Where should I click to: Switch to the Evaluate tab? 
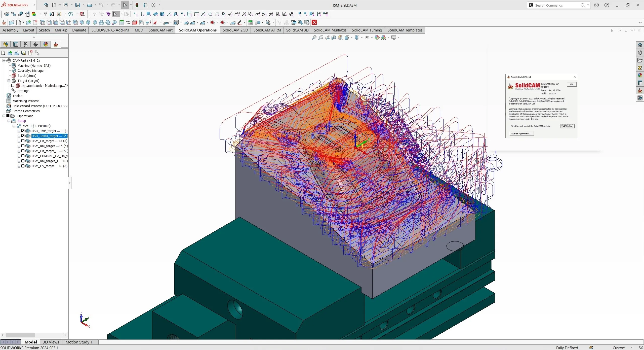tap(79, 30)
